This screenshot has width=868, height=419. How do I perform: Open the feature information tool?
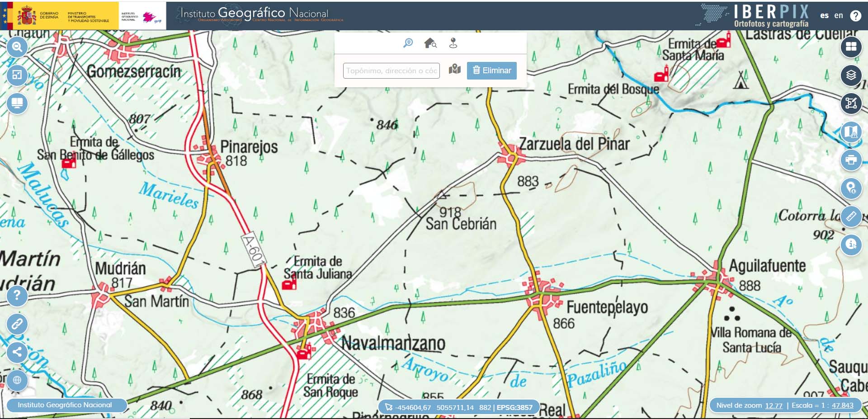(851, 245)
